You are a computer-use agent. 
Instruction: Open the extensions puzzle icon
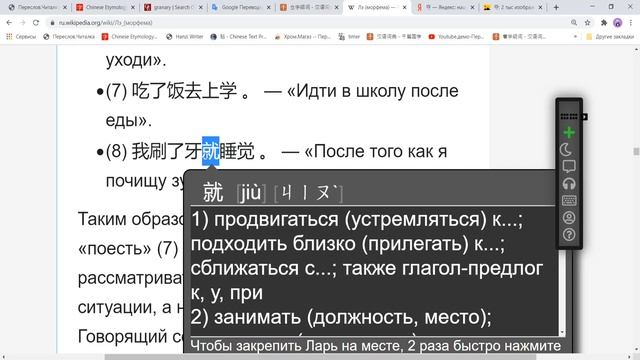pos(604,23)
